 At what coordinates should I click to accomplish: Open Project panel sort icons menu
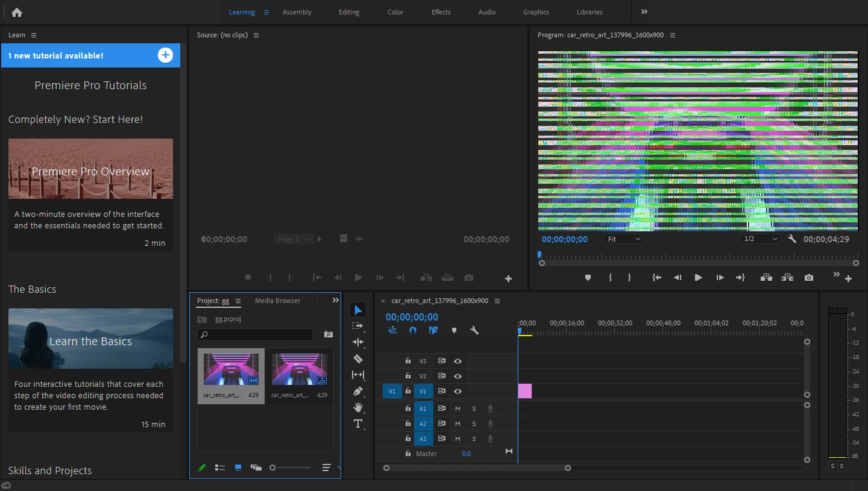click(x=327, y=468)
